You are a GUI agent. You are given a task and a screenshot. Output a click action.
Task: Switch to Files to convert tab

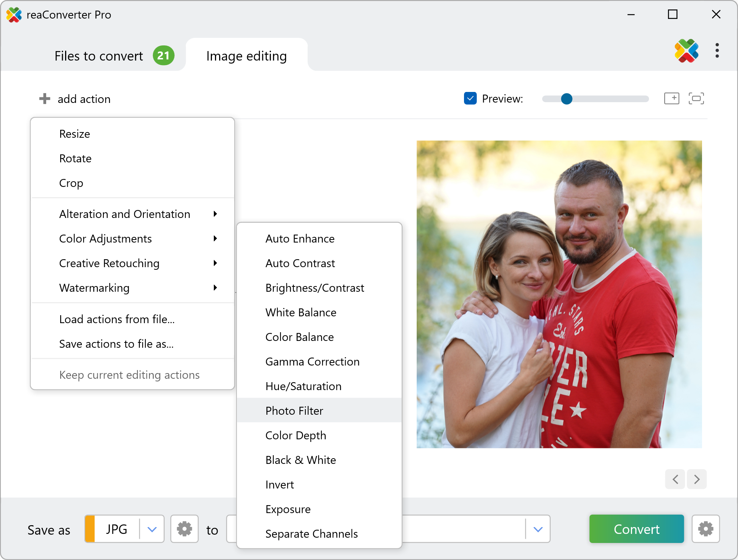pyautogui.click(x=99, y=56)
